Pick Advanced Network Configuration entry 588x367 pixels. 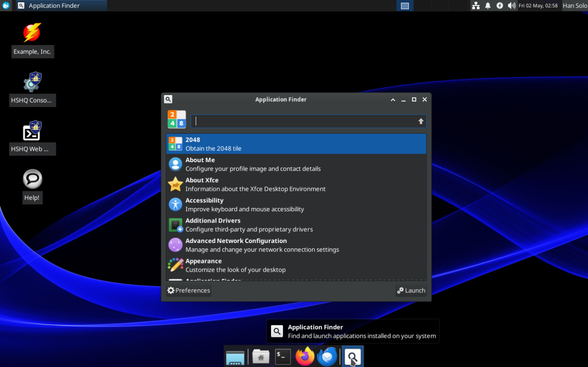click(x=236, y=245)
